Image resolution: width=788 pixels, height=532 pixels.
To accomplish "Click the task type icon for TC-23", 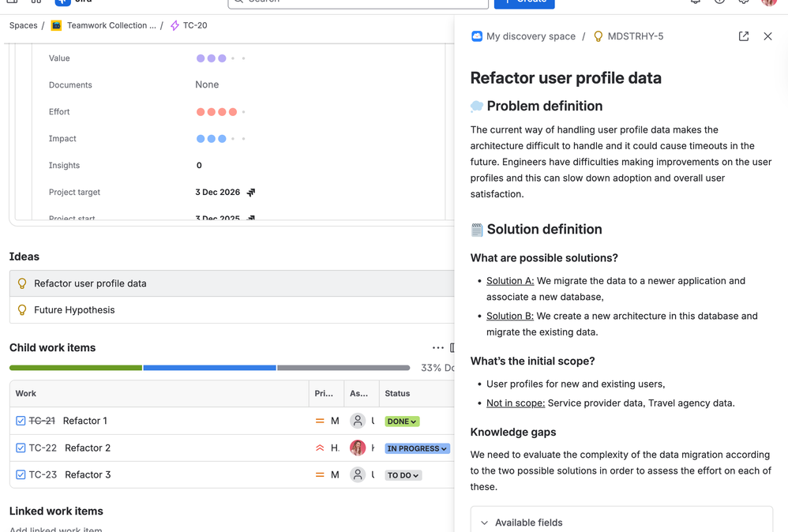I will coord(21,474).
